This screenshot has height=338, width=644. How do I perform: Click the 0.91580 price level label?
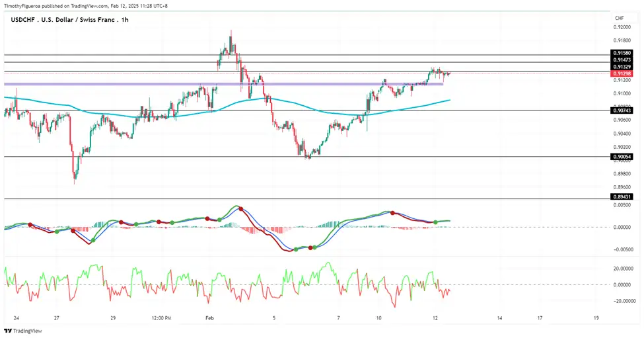tap(622, 53)
